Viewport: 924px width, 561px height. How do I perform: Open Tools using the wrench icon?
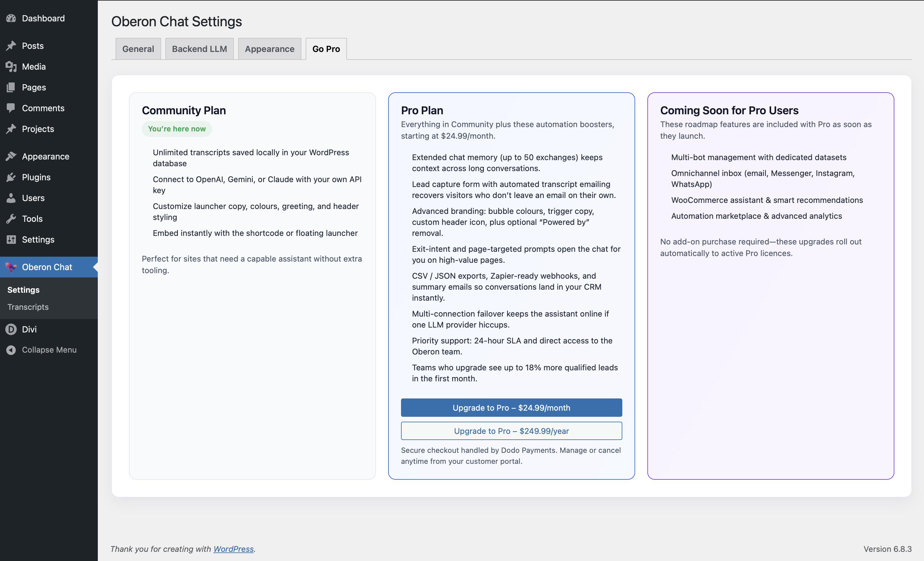[11, 219]
